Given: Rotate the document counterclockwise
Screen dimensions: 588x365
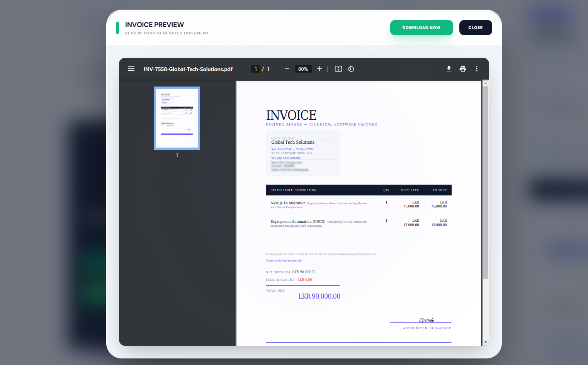Looking at the screenshot, I should click(x=351, y=69).
